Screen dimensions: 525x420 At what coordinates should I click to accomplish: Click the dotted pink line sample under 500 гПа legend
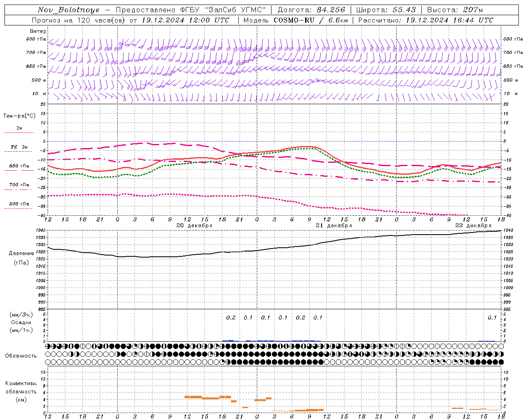click(x=18, y=208)
